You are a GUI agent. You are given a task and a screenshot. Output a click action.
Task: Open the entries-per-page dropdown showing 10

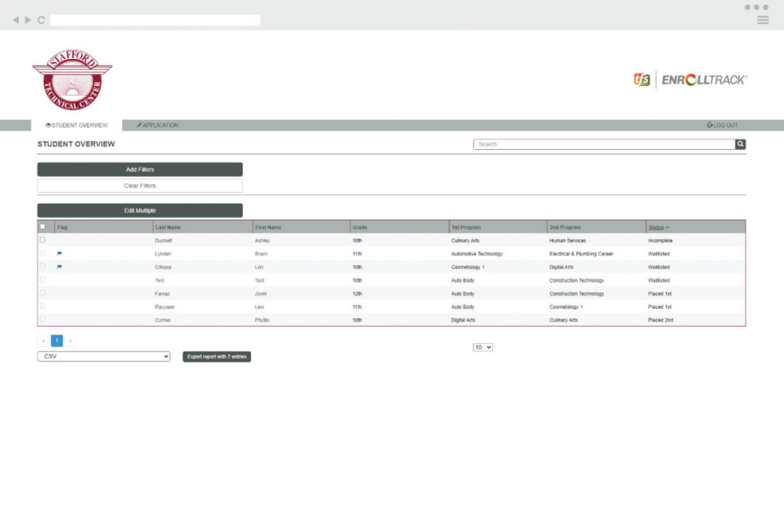point(483,347)
